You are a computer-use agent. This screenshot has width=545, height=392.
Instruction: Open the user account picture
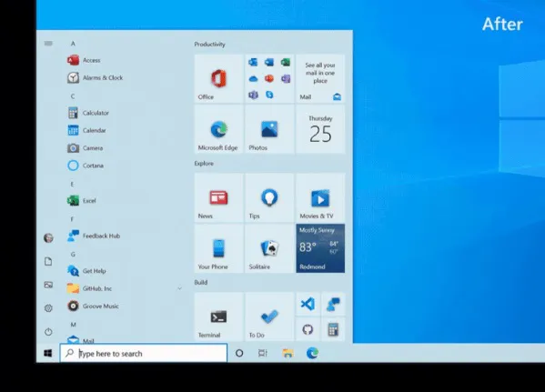pyautogui.click(x=48, y=238)
